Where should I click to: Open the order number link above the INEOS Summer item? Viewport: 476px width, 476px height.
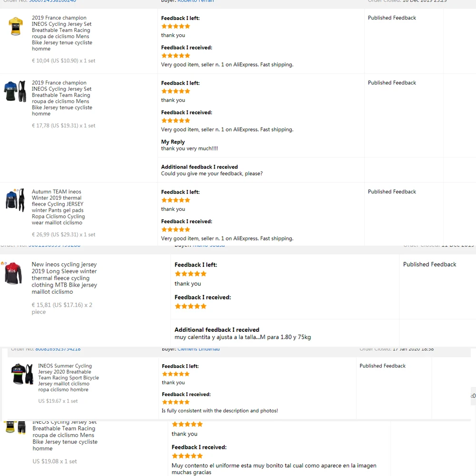coord(58,349)
